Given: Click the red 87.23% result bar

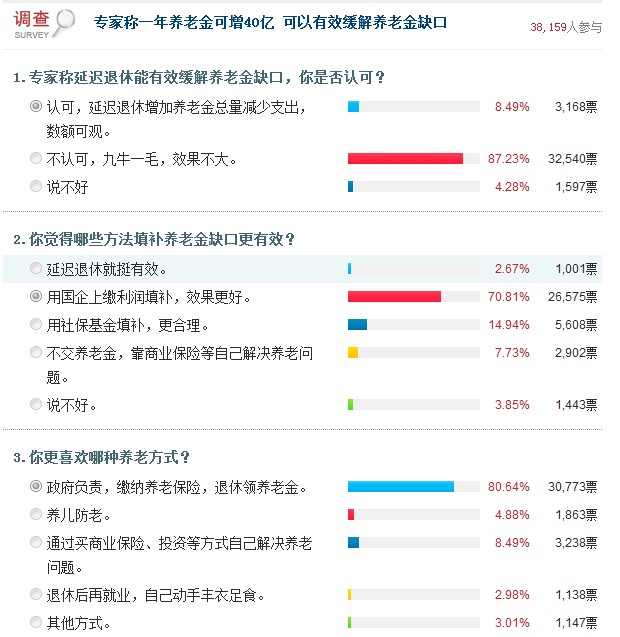Looking at the screenshot, I should tap(405, 158).
